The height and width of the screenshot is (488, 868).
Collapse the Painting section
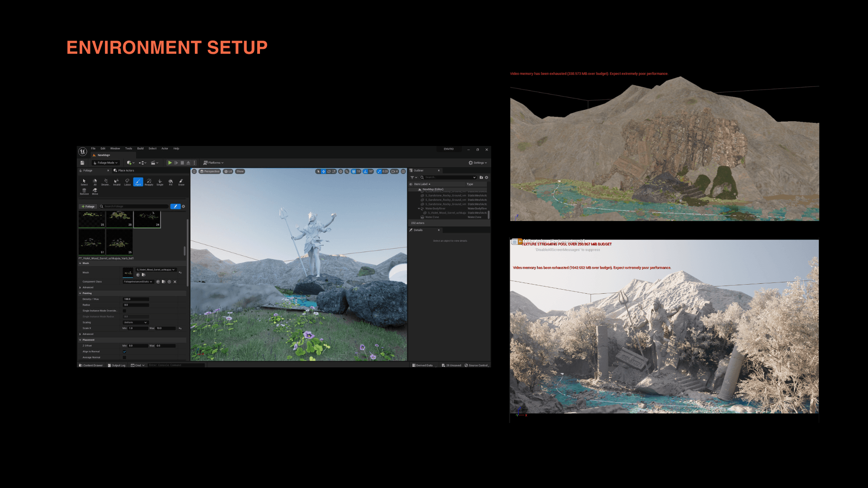[x=80, y=293]
